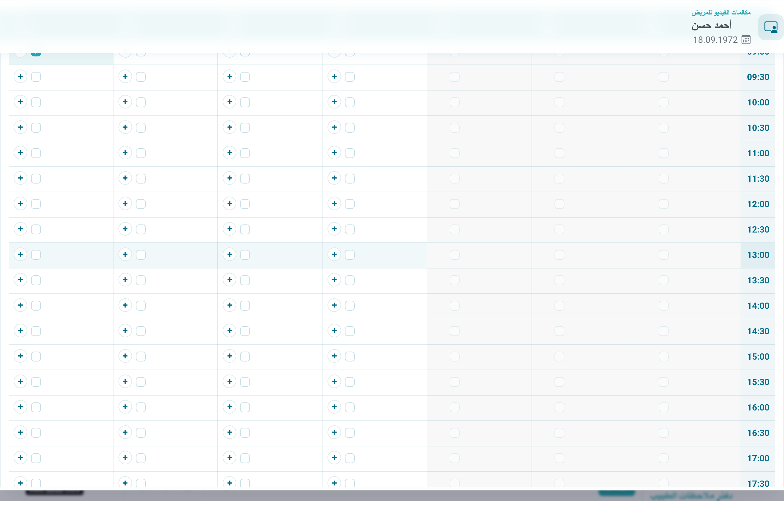Viewport: 784px width, 532px height.
Task: Click the birth date 18.09.1972
Action: point(715,40)
